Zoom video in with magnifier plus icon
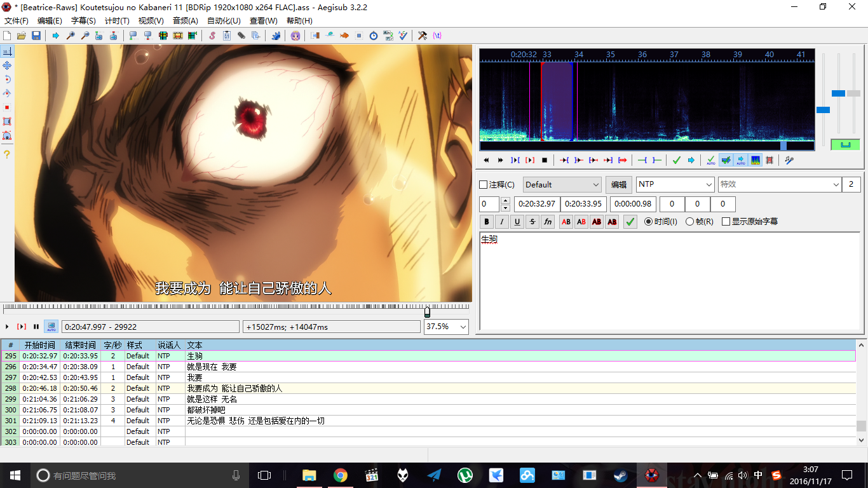 71,36
